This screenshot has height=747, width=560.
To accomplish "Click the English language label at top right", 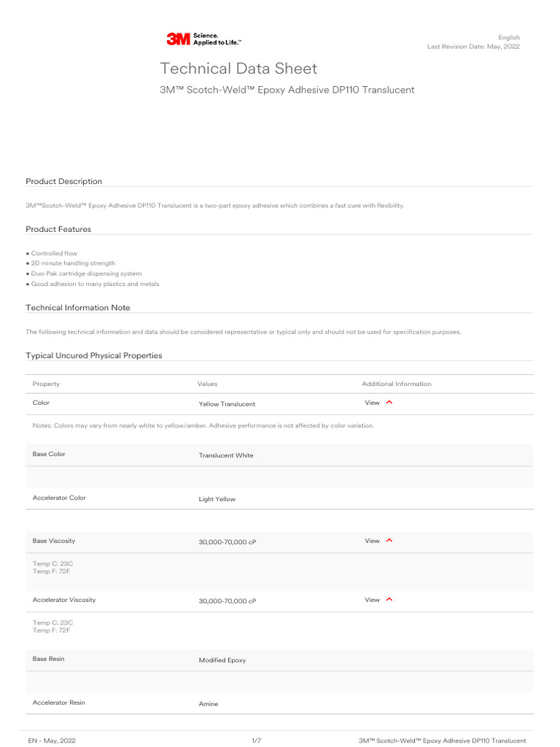I will 509,38.
